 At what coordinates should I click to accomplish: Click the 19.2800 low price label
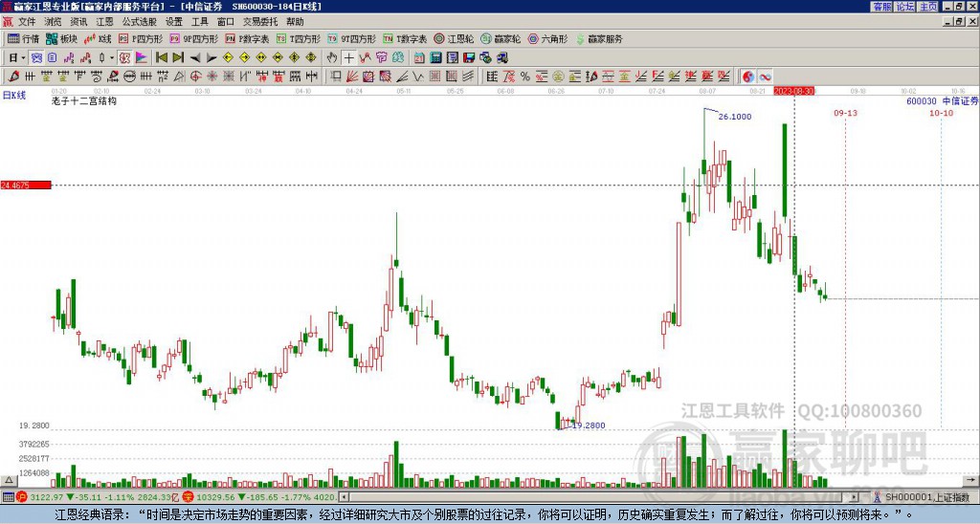[589, 426]
